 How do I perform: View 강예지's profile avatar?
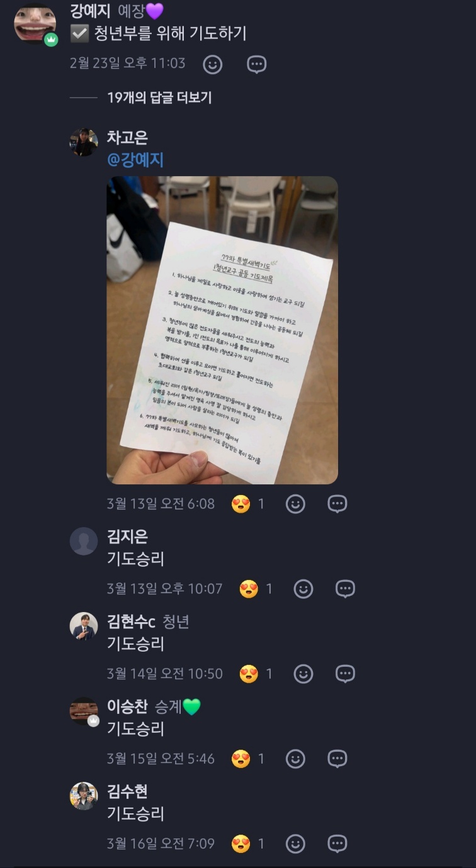35,24
